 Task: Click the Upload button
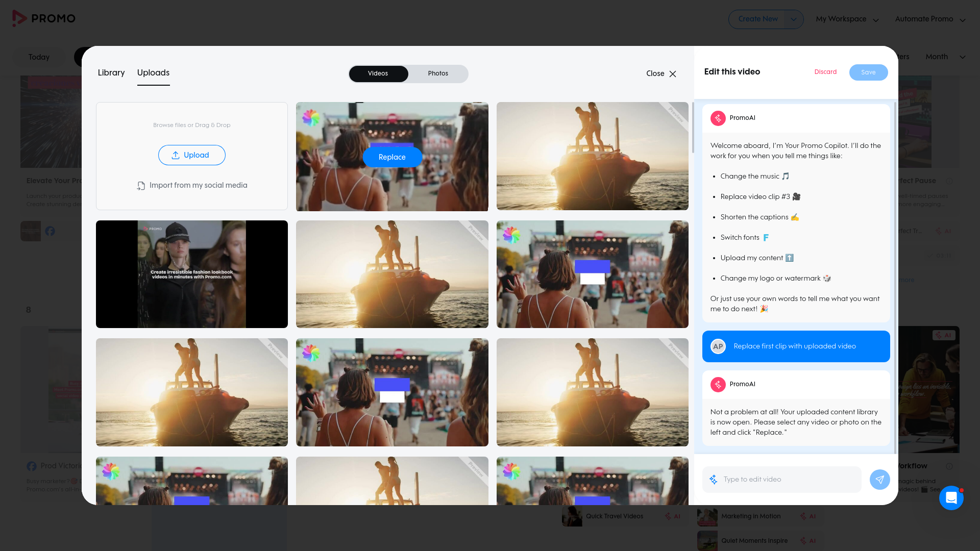[192, 155]
